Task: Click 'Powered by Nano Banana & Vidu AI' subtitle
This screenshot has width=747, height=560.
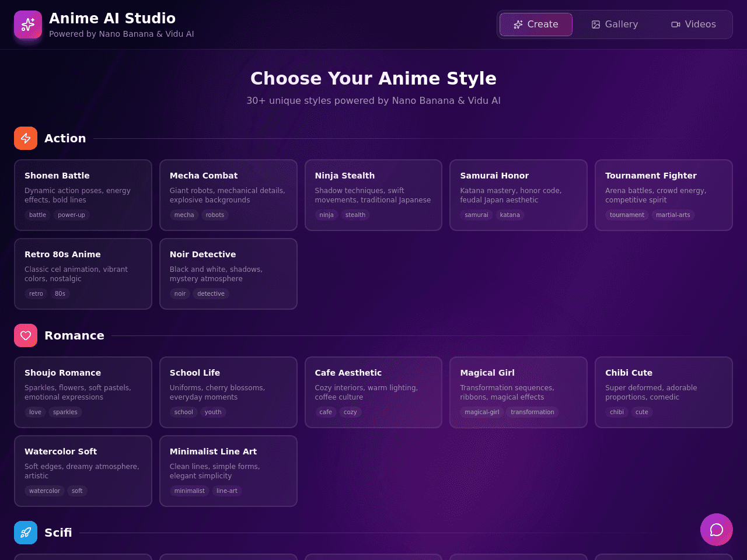Action: point(121,34)
